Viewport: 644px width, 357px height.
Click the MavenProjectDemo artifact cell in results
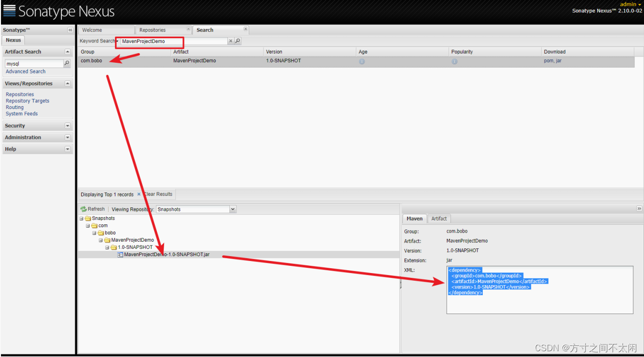click(x=195, y=61)
